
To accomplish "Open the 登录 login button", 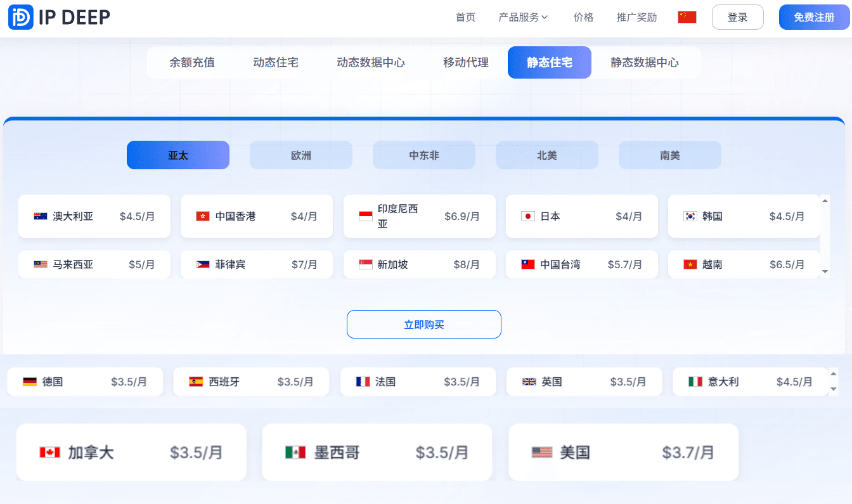I will [x=737, y=17].
